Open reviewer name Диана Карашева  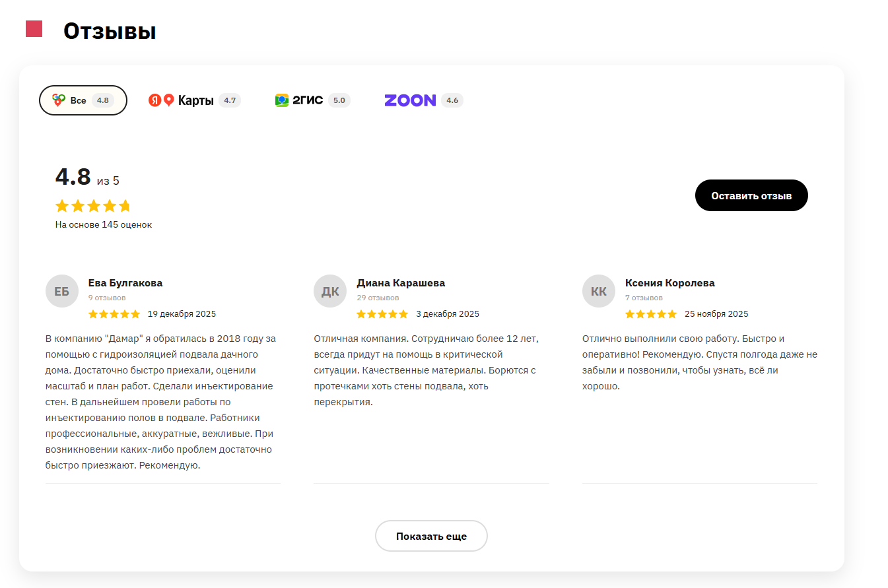[401, 283]
